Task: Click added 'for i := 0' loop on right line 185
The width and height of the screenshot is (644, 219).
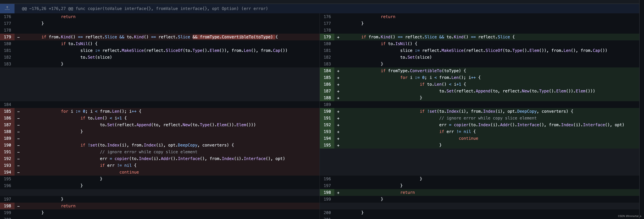Action: (x=440, y=77)
